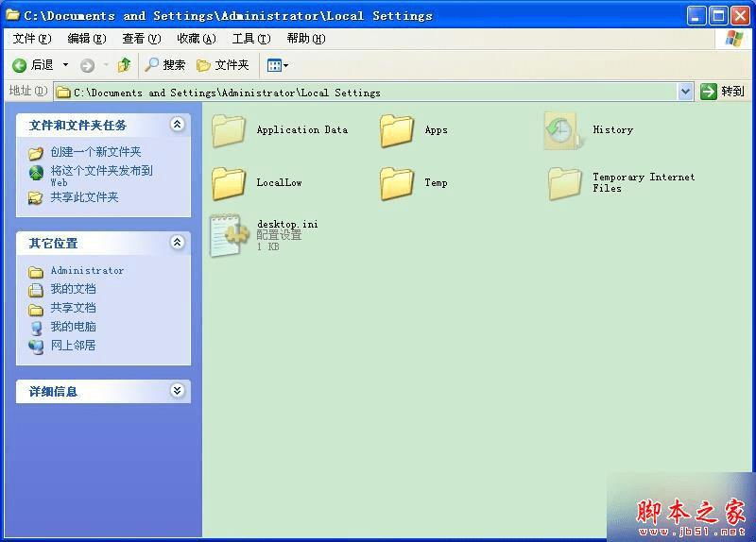Click the publish to Web globe icon
This screenshot has width=756, height=542.
click(36, 173)
